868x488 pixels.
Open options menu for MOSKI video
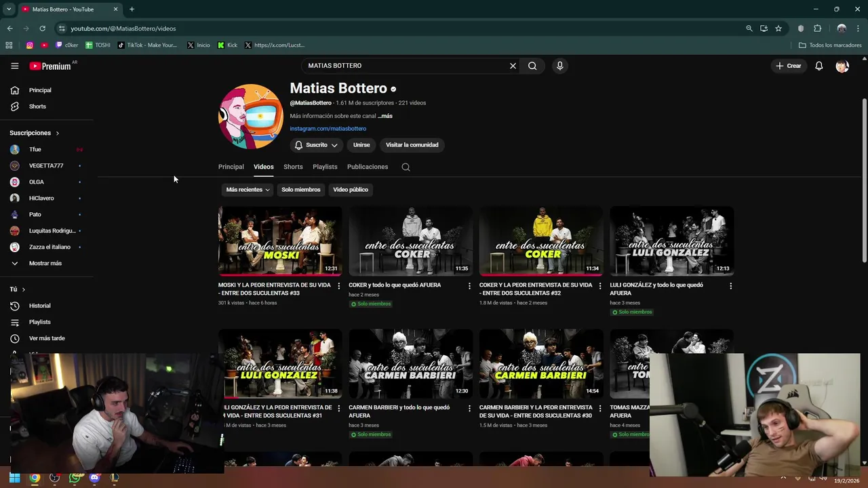pyautogui.click(x=338, y=286)
